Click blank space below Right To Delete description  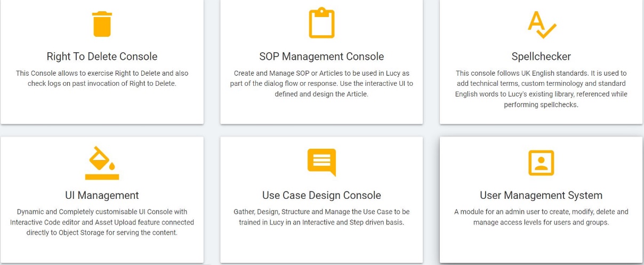[x=102, y=107]
